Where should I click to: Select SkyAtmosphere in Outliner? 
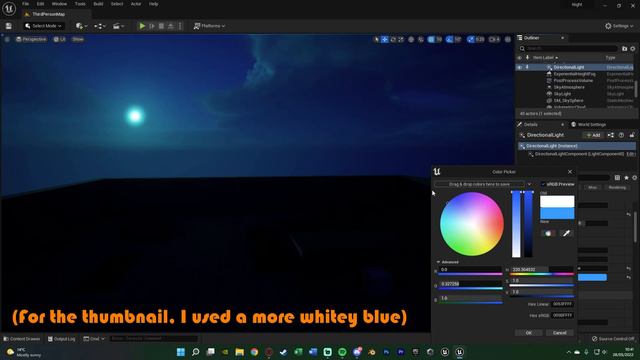click(x=569, y=87)
